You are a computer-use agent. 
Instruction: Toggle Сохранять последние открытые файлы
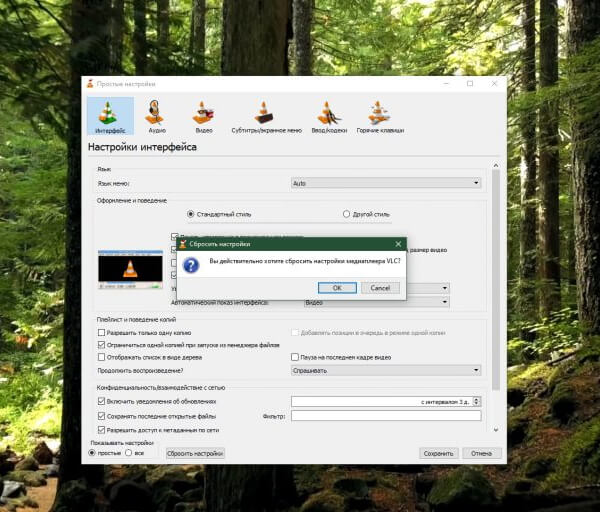click(101, 416)
